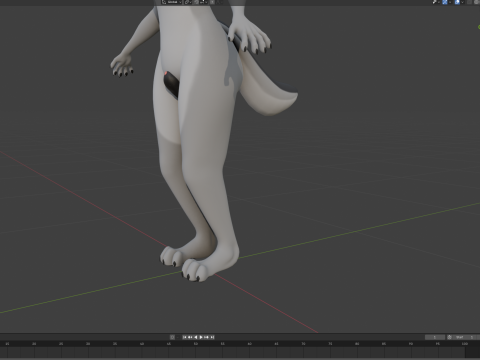Play the animation in reverse
Screen dimensions: 480x360
pyautogui.click(x=196, y=337)
